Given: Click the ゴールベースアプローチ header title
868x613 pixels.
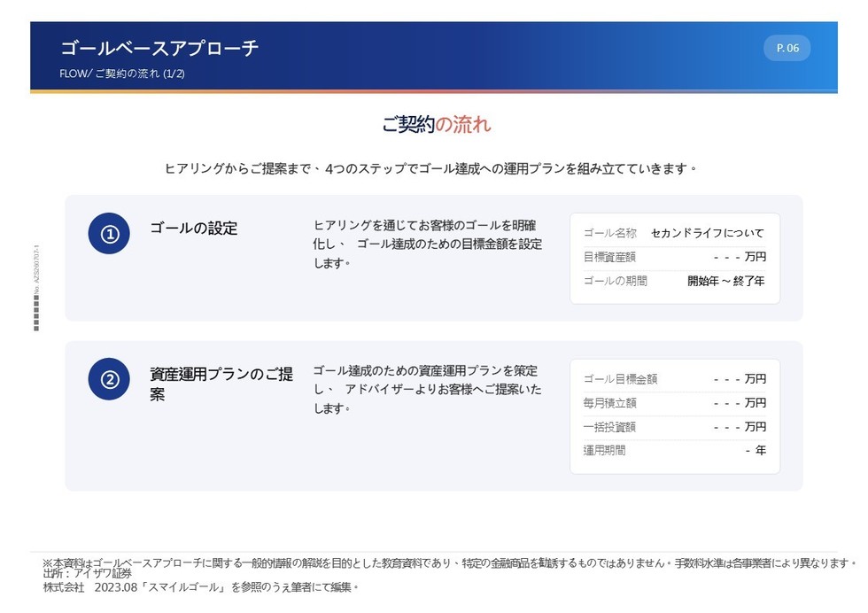Looking at the screenshot, I should [159, 48].
